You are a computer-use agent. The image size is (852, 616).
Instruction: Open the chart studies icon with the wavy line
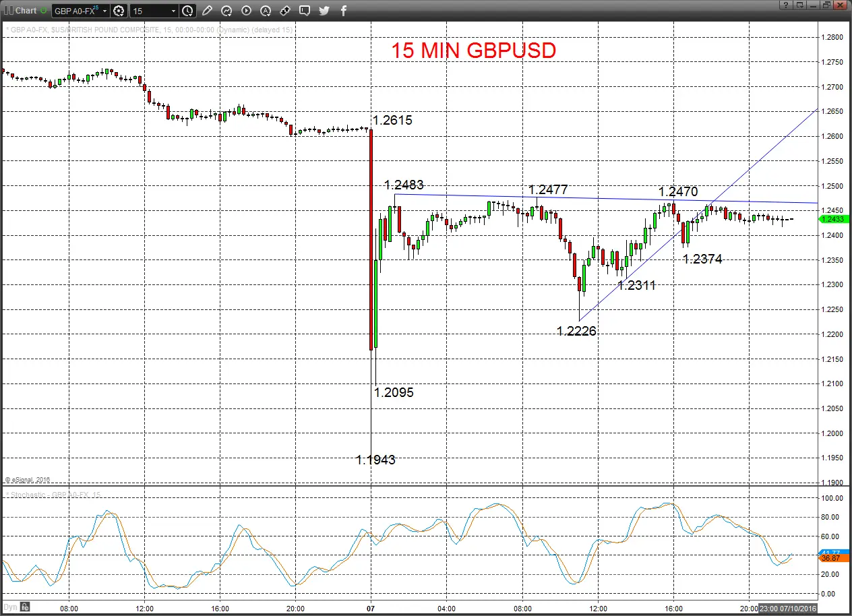pyautogui.click(x=226, y=11)
